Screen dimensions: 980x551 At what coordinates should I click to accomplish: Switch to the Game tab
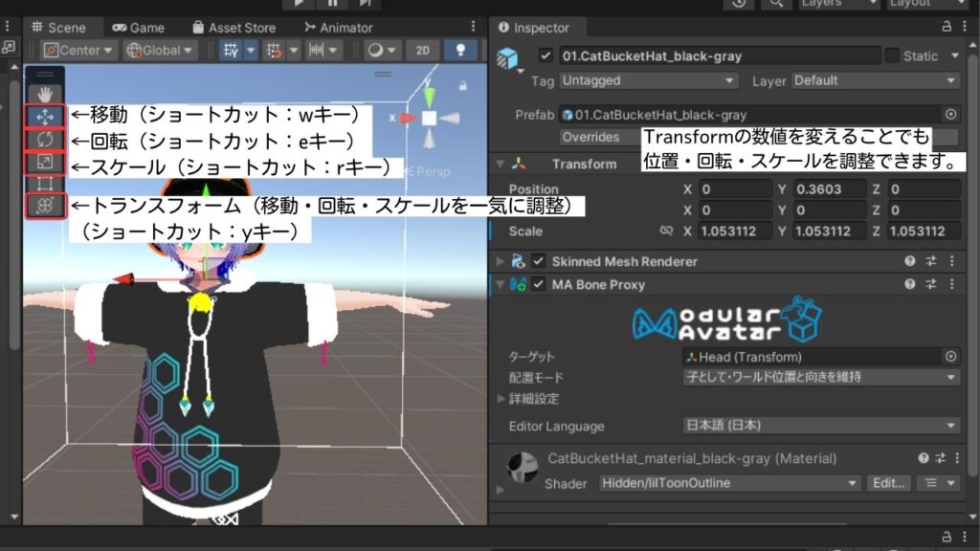click(x=138, y=28)
